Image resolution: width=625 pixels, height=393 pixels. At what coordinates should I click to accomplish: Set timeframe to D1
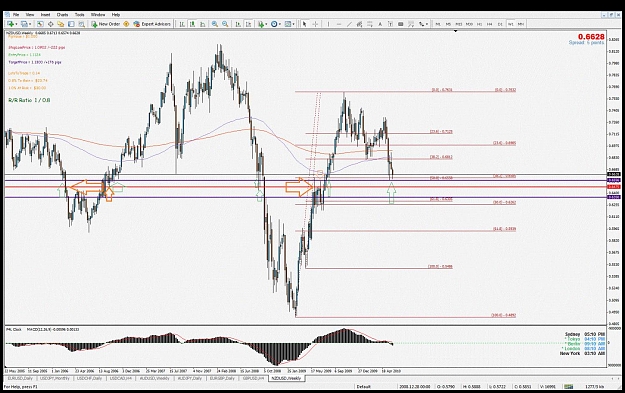coord(500,24)
